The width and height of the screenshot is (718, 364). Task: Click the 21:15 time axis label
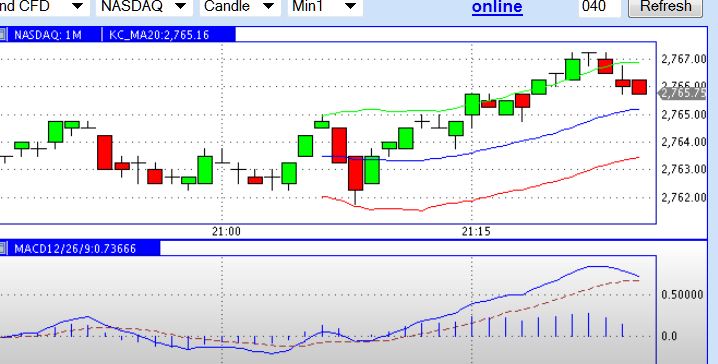(x=476, y=232)
